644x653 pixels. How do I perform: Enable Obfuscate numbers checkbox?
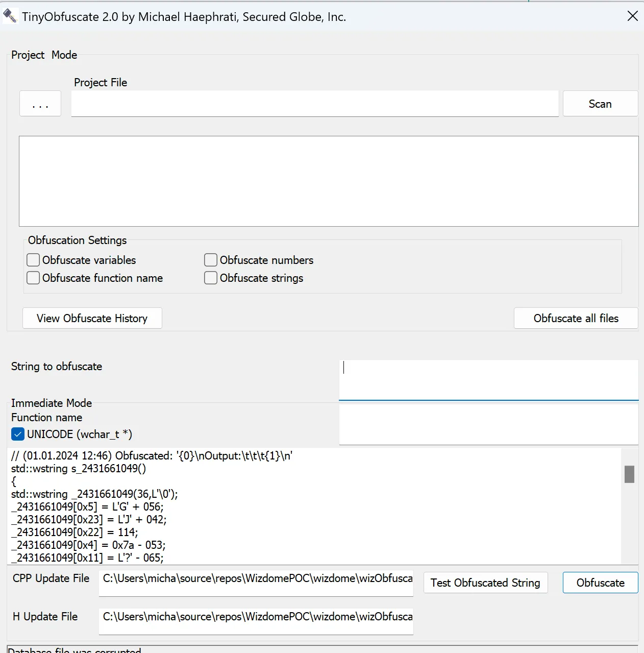211,260
